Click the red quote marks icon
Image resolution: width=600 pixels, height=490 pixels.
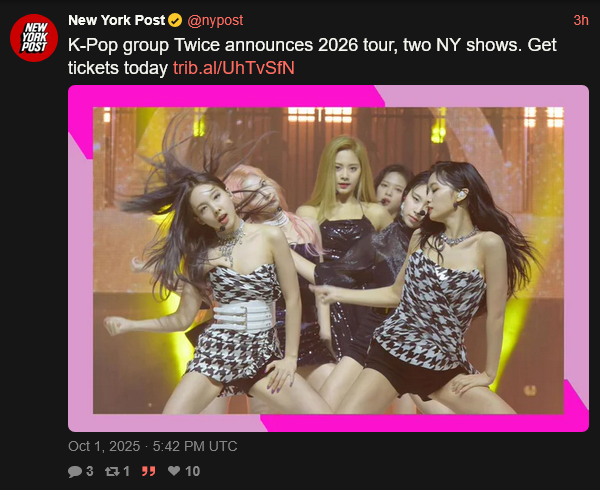[x=148, y=471]
